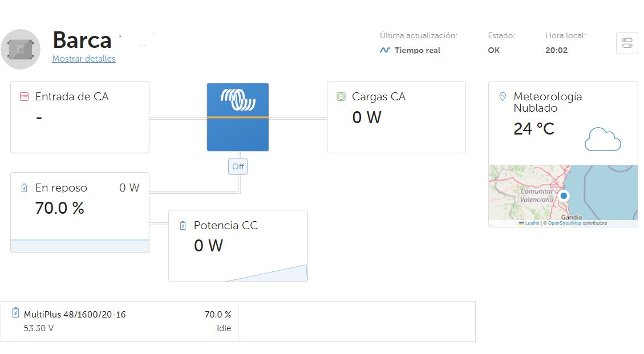This screenshot has height=354, width=644.
Task: Open the Leaflet attribution link
Action: point(532,223)
